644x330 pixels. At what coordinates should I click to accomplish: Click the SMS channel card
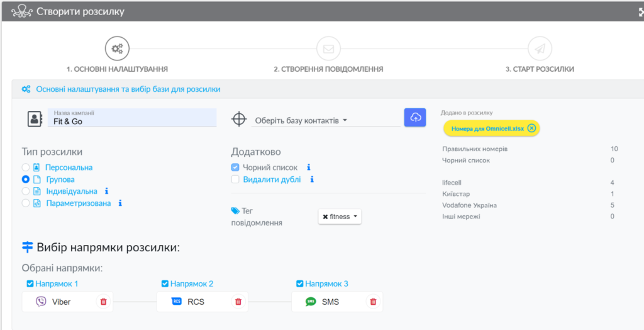[337, 302]
